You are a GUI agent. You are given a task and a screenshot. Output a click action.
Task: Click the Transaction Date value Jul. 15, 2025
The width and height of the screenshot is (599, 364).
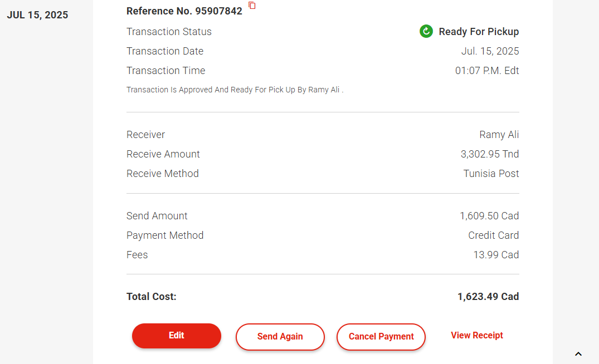[490, 51]
